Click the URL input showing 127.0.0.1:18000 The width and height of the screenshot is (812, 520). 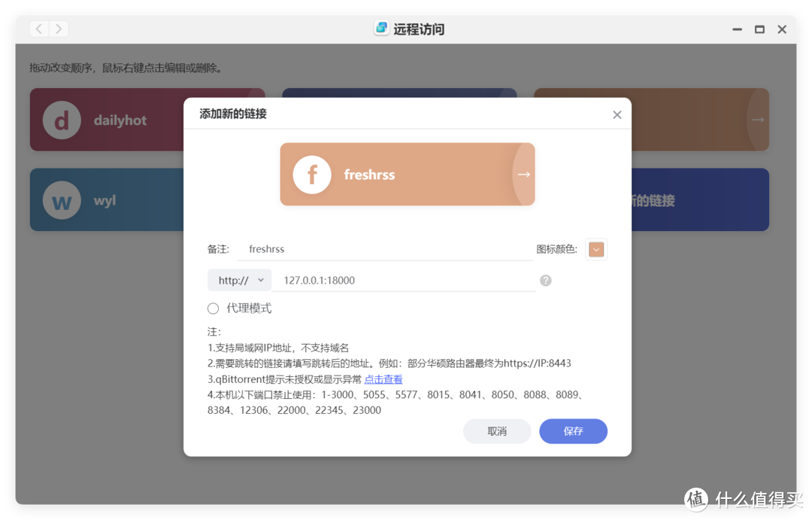[406, 279]
